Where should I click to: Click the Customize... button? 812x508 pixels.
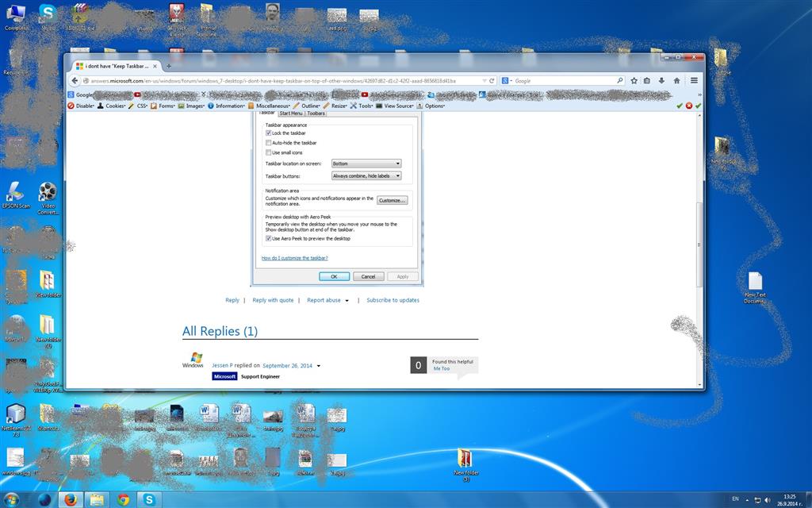(392, 201)
